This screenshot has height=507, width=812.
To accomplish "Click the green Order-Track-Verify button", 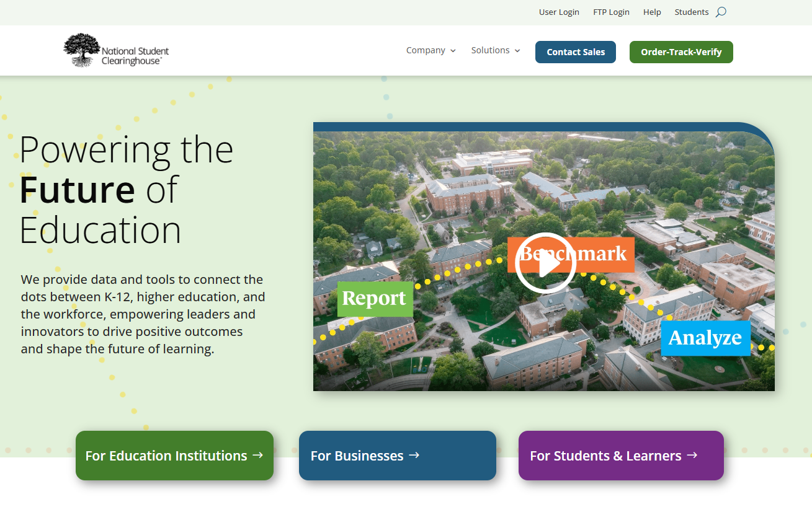I will coord(681,52).
